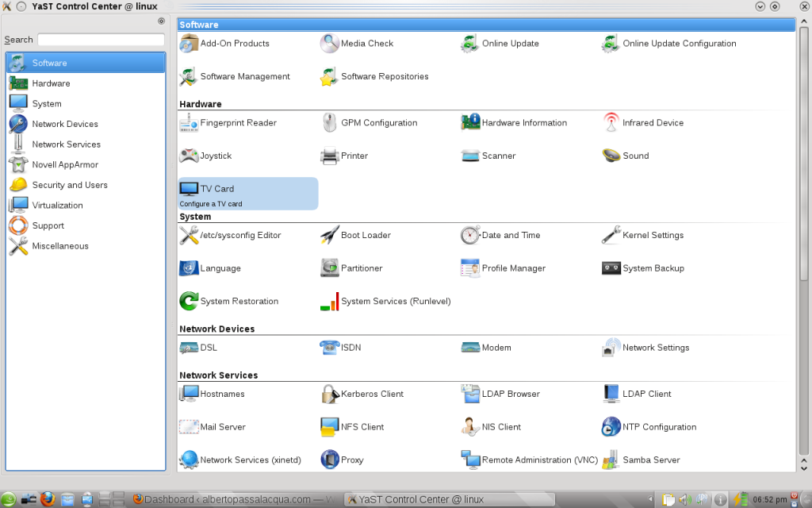
Task: Launch the Media Check icon
Action: [329, 44]
